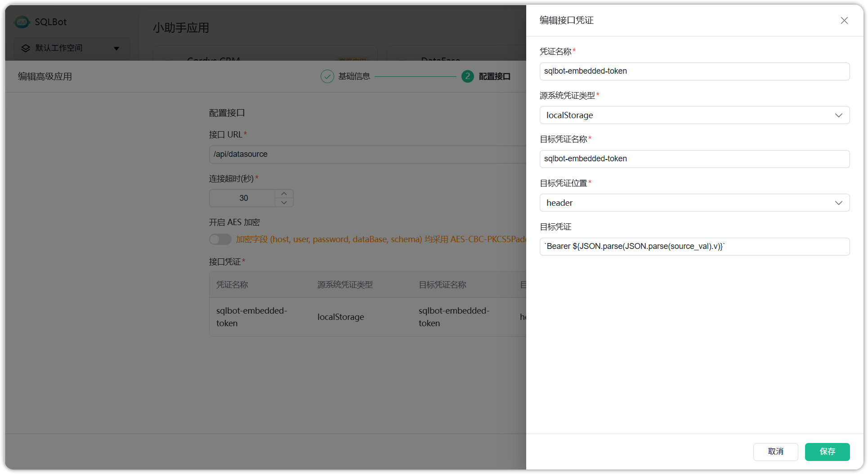Click the basic info step label
Image resolution: width=868 pixels, height=474 pixels.
click(x=354, y=76)
